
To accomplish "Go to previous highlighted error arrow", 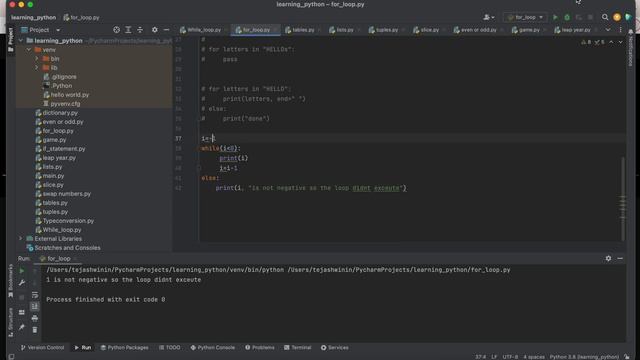I will coord(611,42).
